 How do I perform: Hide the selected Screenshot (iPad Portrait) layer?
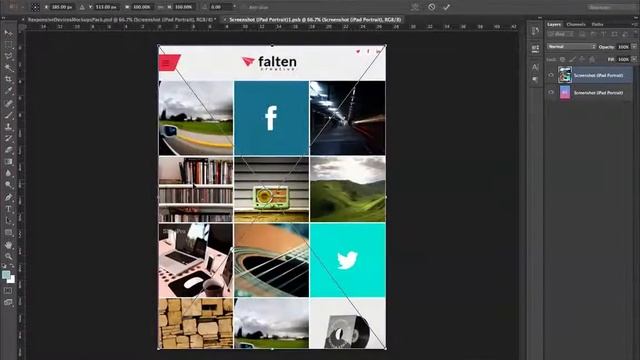551,75
